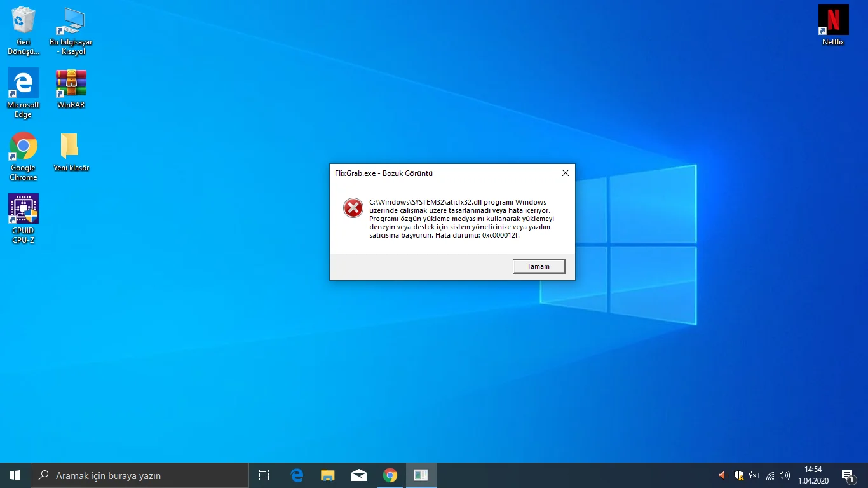Click the red error icon in dialog
868x488 pixels.
point(353,208)
